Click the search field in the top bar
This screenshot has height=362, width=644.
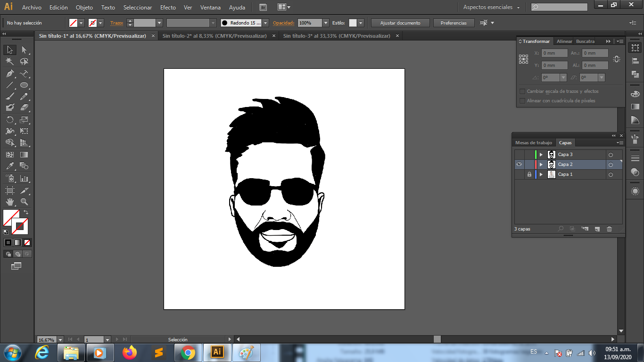click(559, 7)
